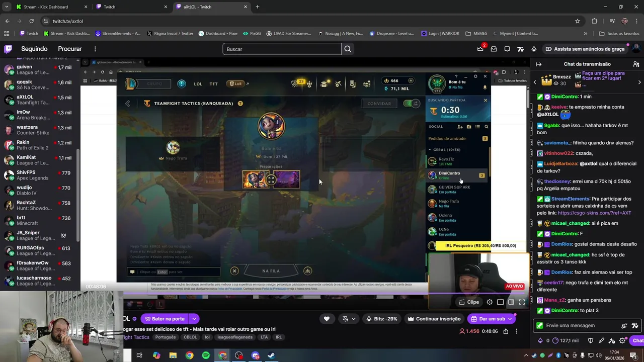Click the CBLOL tag
Viewport: 644px width, 362px height.
190,337
